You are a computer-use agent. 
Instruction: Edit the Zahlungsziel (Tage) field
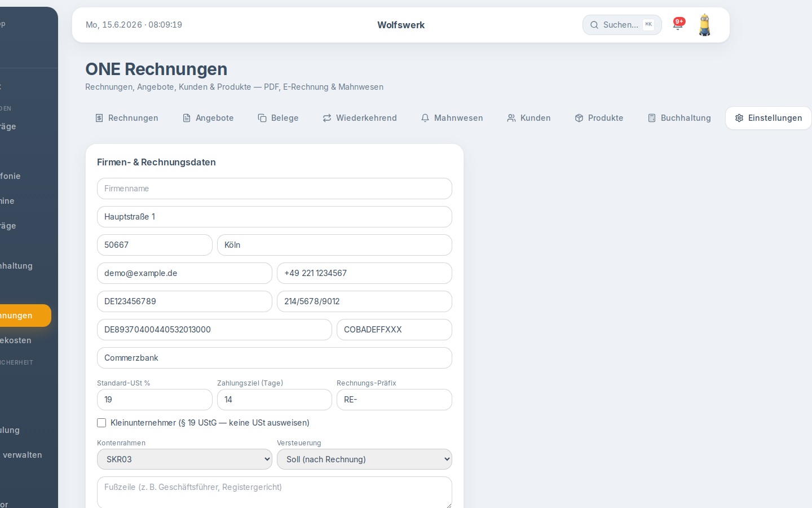pyautogui.click(x=275, y=400)
